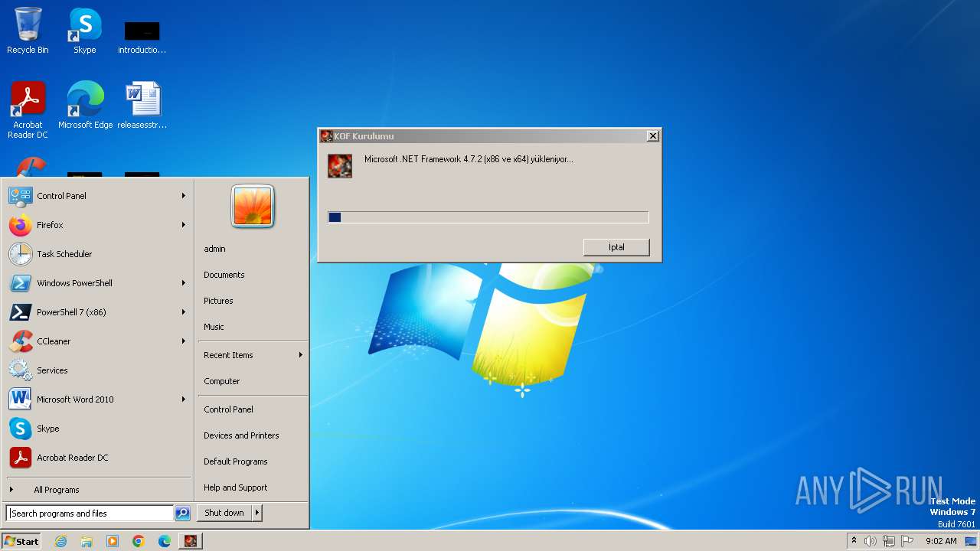Expand the Control Panel submenu arrow

click(184, 196)
